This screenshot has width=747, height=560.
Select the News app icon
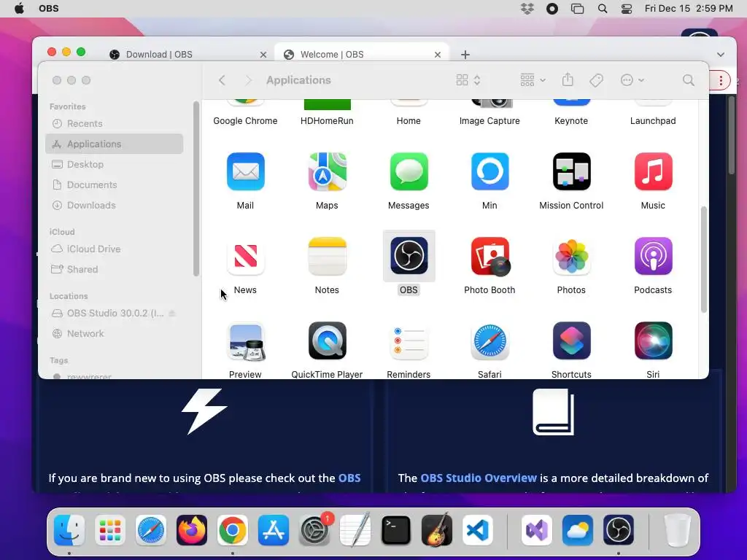tap(245, 256)
